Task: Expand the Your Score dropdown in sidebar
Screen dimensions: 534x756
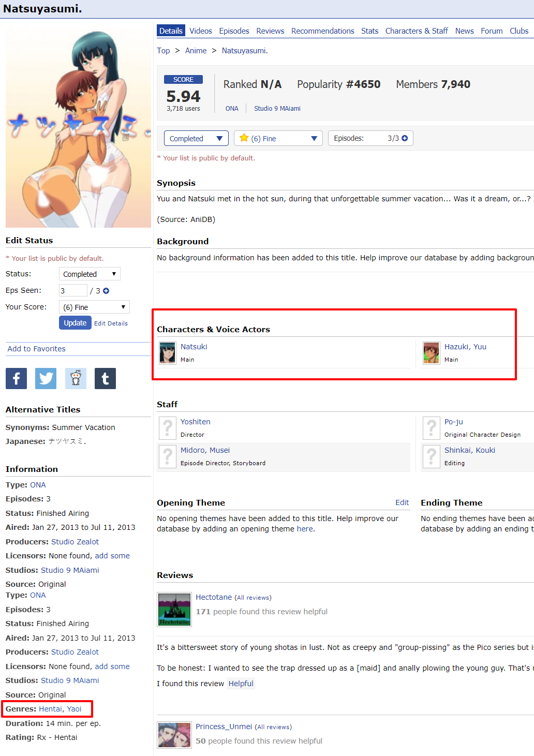Action: (94, 307)
